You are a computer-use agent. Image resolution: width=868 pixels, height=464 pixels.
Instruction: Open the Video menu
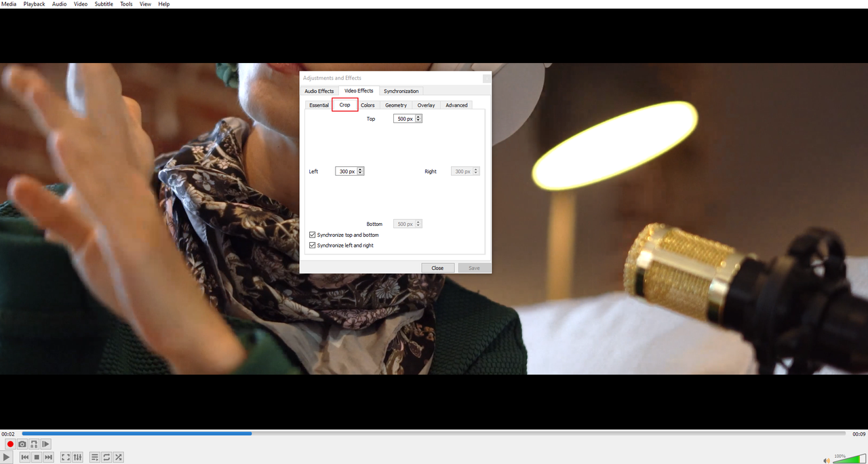point(81,4)
